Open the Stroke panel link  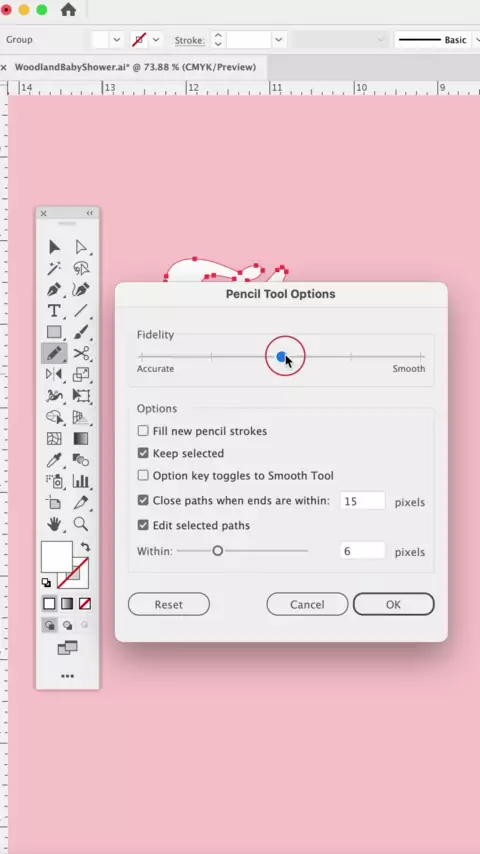coord(190,40)
